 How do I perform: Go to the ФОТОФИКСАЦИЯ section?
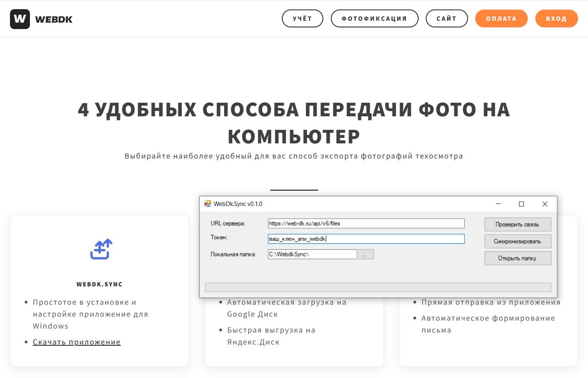point(374,19)
